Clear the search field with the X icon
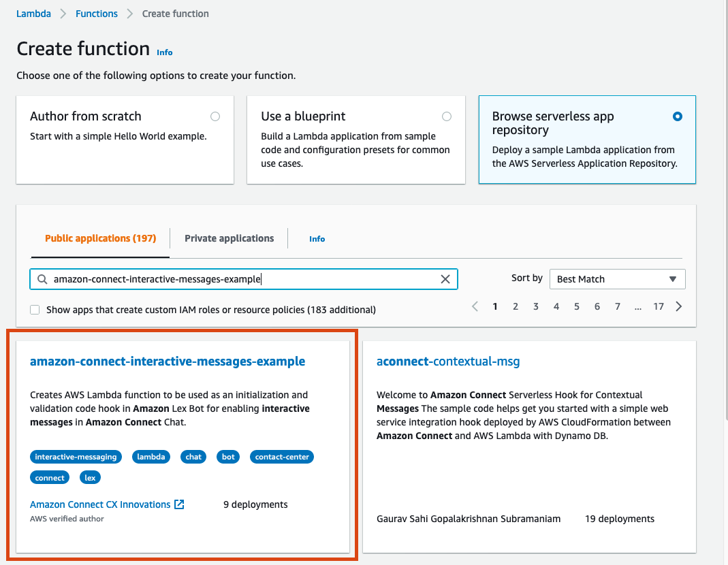Image resolution: width=728 pixels, height=565 pixels. click(445, 279)
